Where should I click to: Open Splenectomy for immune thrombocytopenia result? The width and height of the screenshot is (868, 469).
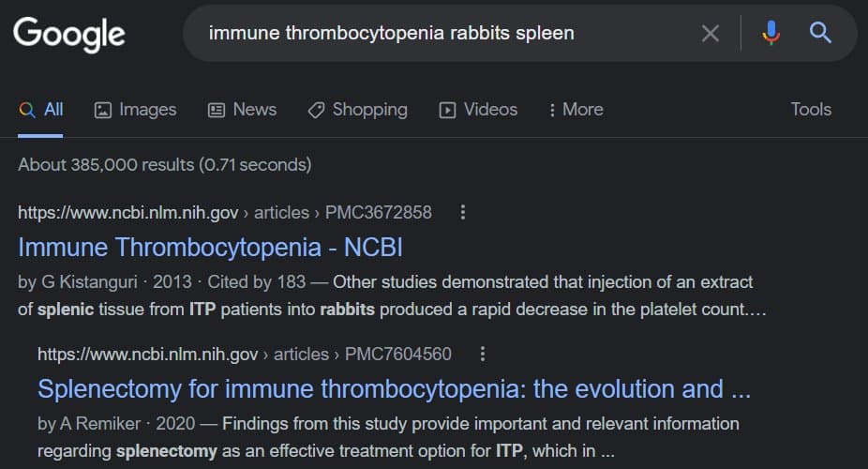click(x=394, y=388)
